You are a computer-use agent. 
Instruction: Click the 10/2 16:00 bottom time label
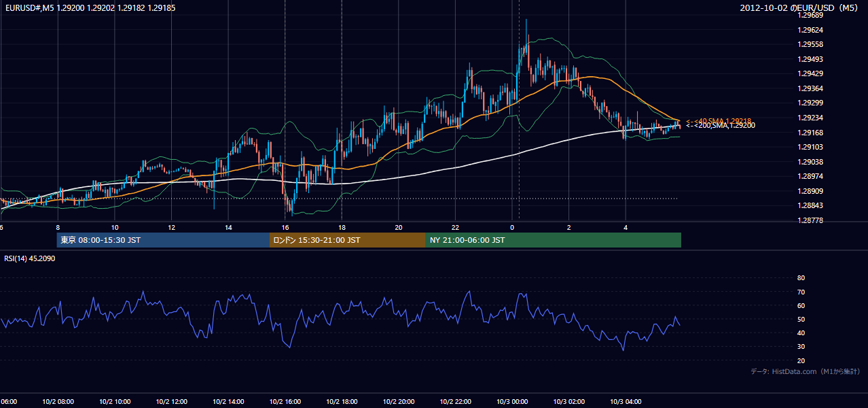(x=285, y=402)
